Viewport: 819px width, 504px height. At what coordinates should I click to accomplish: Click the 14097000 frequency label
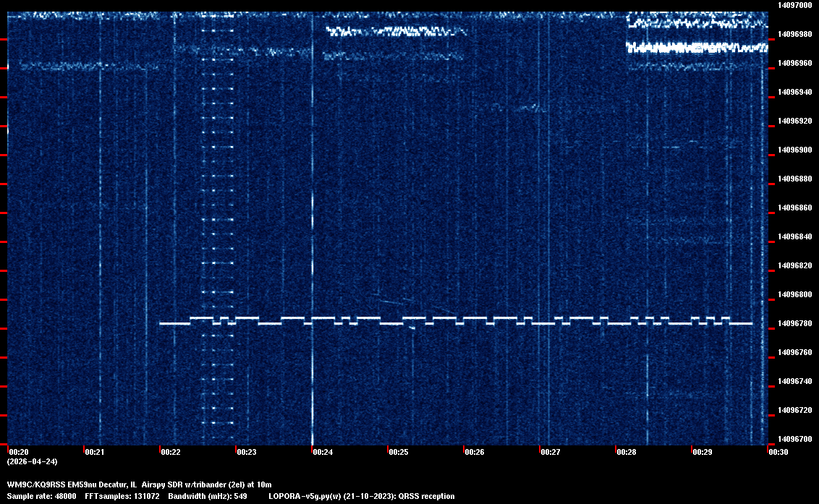tap(794, 5)
